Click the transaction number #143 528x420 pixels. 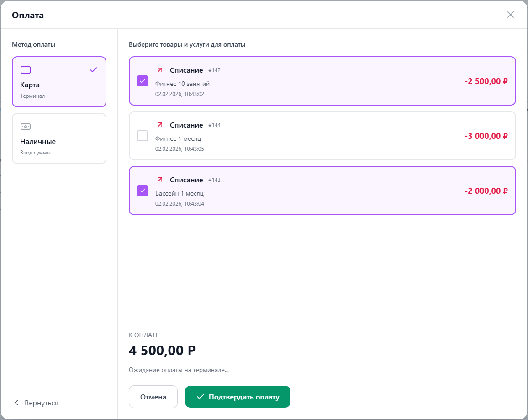pyautogui.click(x=215, y=180)
